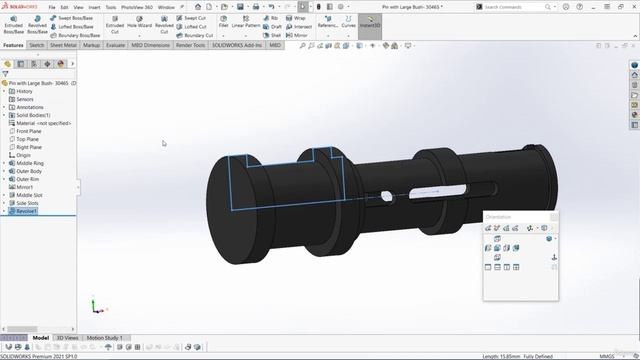Toggle the Instant3D button
This screenshot has height=360, width=640.
click(x=370, y=26)
